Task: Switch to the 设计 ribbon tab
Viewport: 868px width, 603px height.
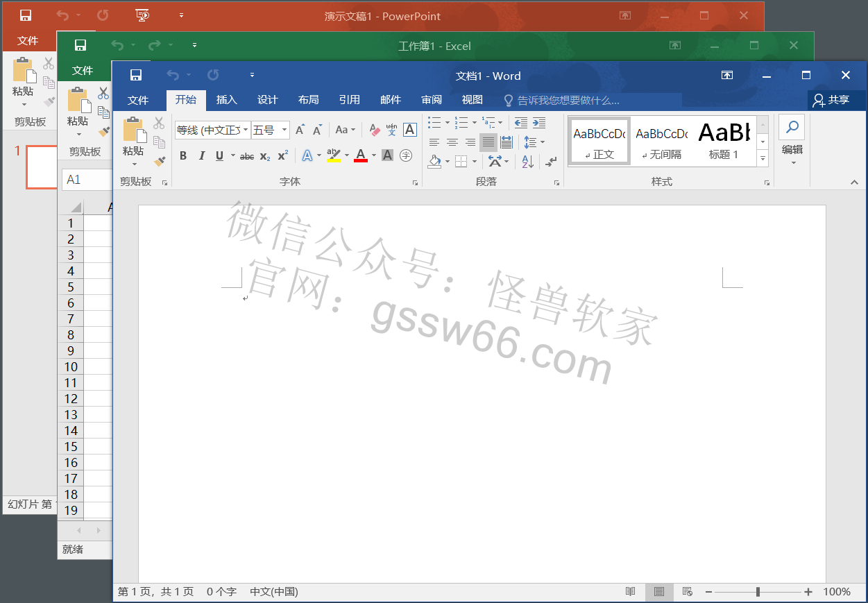Action: 268,100
